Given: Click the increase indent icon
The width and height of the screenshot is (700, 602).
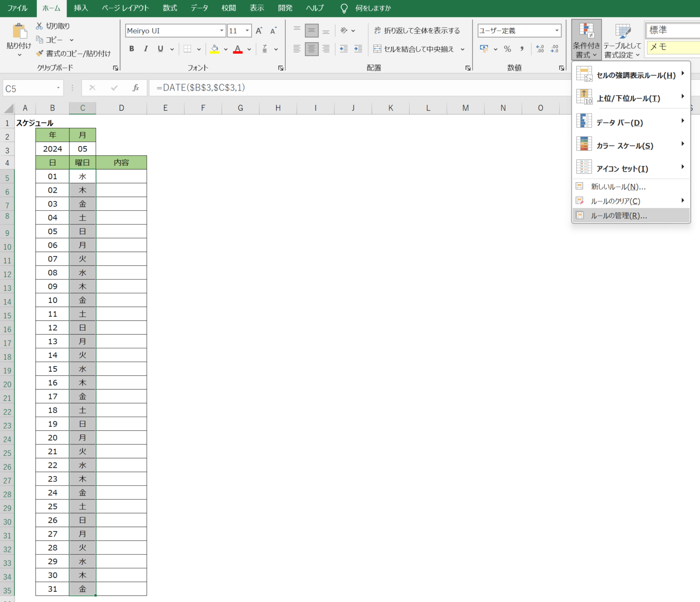Looking at the screenshot, I should click(x=358, y=49).
